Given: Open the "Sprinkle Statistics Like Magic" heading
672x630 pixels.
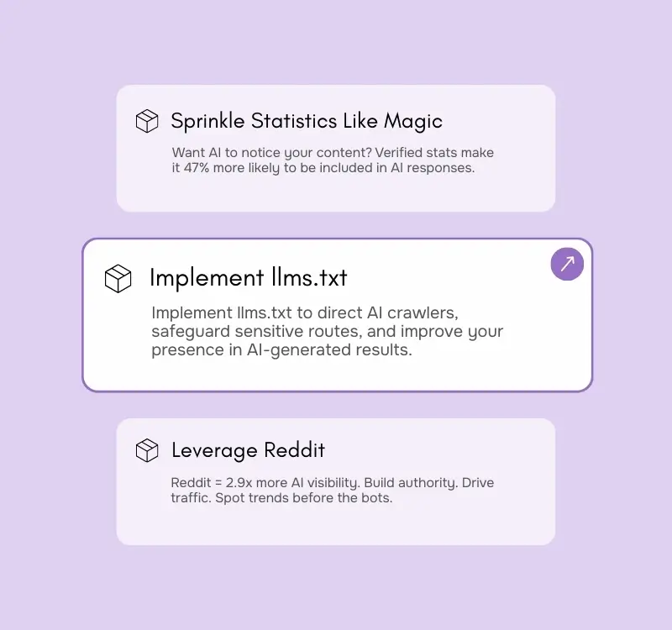Looking at the screenshot, I should (307, 121).
